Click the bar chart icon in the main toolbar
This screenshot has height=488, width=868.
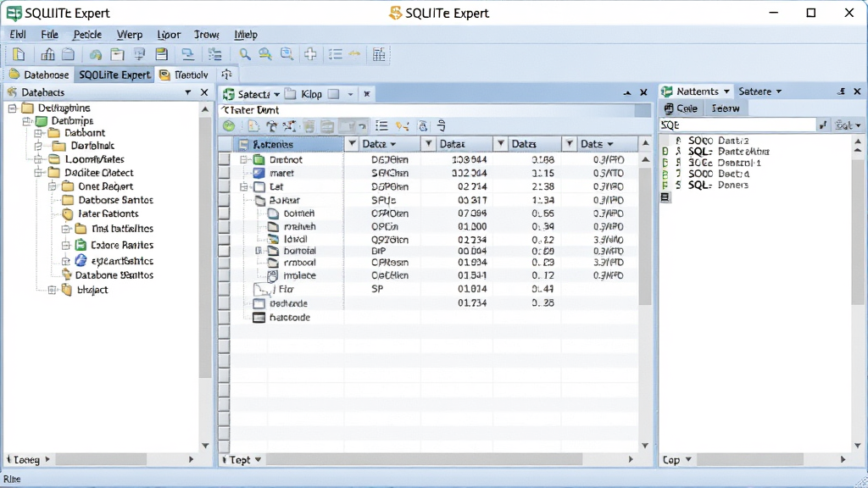click(x=48, y=54)
